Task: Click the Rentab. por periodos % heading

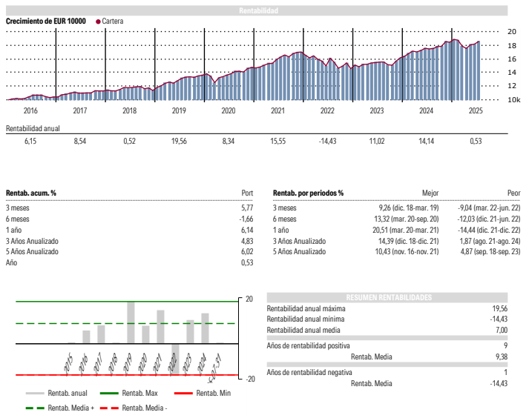Action: click(x=308, y=193)
